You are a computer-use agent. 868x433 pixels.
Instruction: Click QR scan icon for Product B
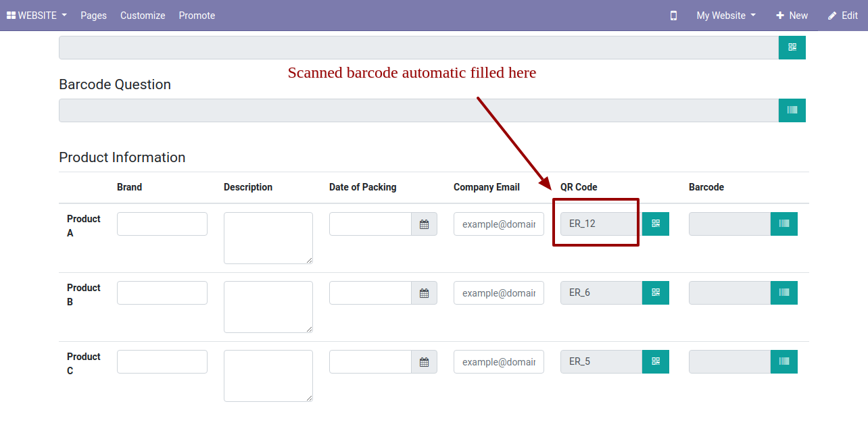(x=655, y=292)
